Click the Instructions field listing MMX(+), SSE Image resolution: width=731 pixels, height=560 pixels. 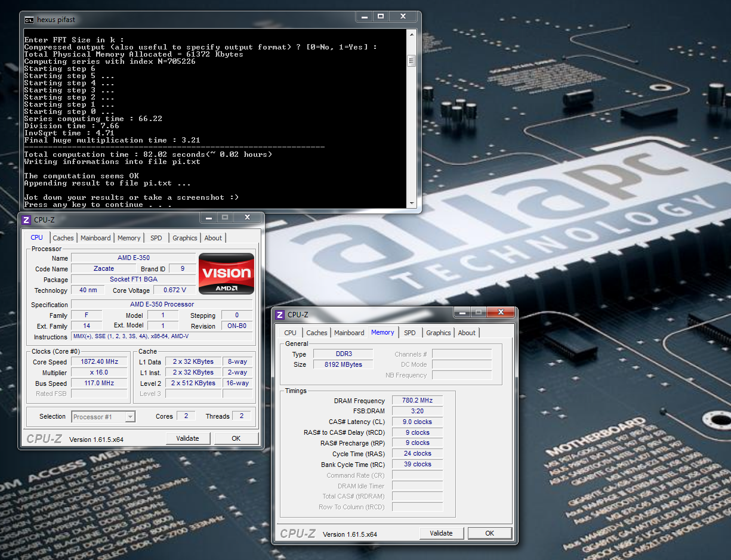click(162, 336)
